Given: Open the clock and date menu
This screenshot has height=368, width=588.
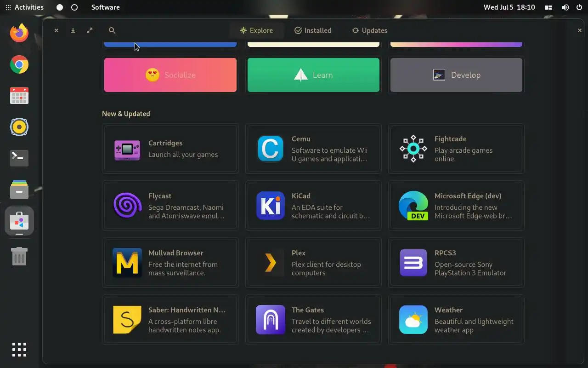Looking at the screenshot, I should point(509,7).
